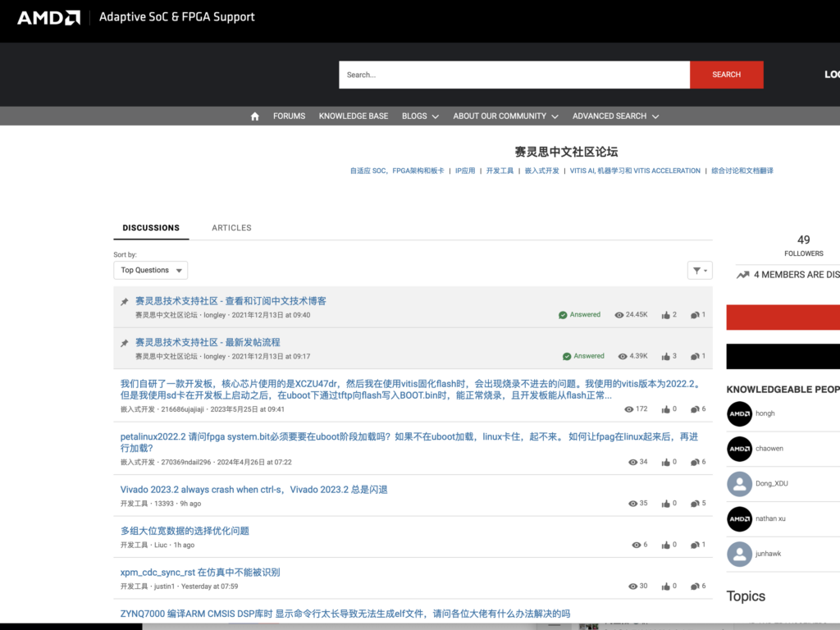Open hongh's AMD avatar
840x630 pixels.
click(x=739, y=413)
